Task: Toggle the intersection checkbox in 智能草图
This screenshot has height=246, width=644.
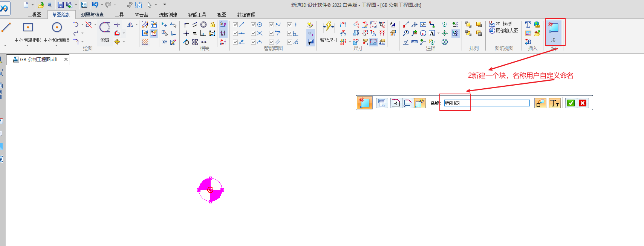Action: pyautogui.click(x=254, y=33)
